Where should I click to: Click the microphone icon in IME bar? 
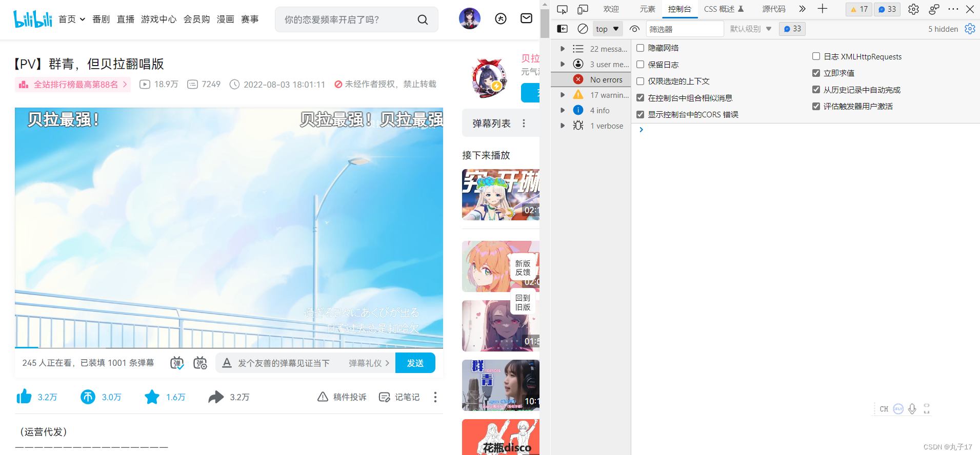pos(912,409)
